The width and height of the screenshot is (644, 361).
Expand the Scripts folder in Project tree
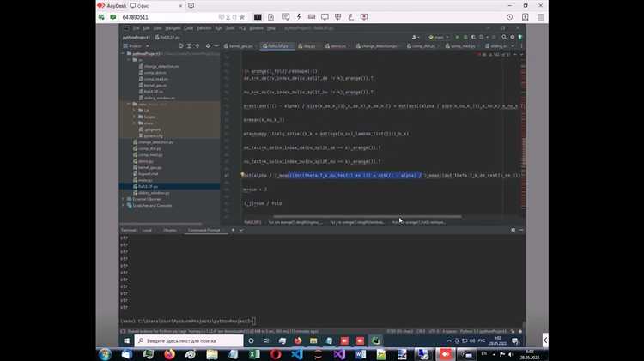click(134, 117)
